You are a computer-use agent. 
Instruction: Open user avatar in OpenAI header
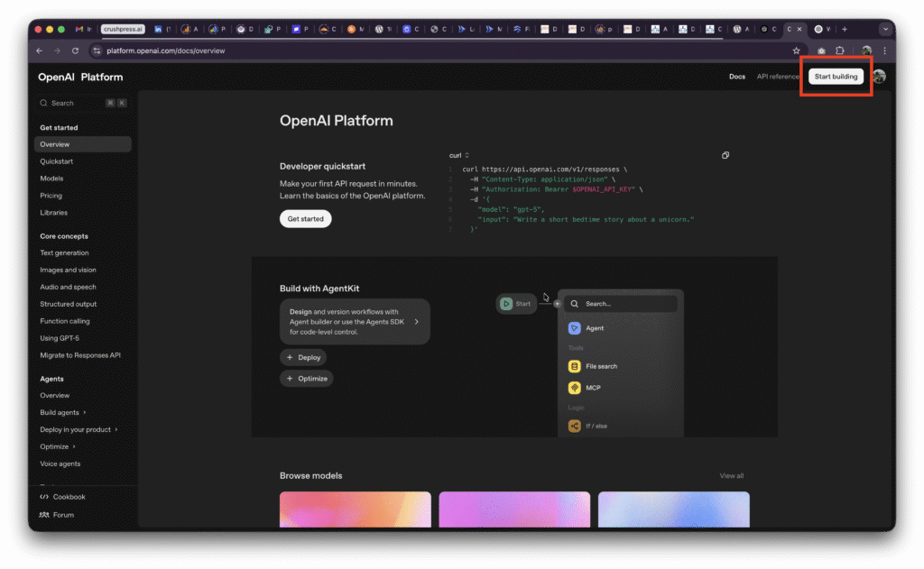click(x=879, y=77)
